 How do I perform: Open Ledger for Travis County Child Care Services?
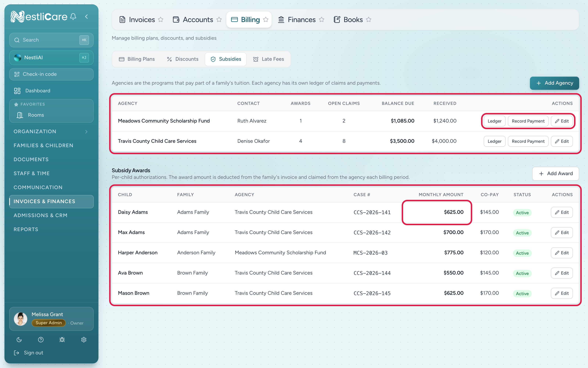click(494, 141)
